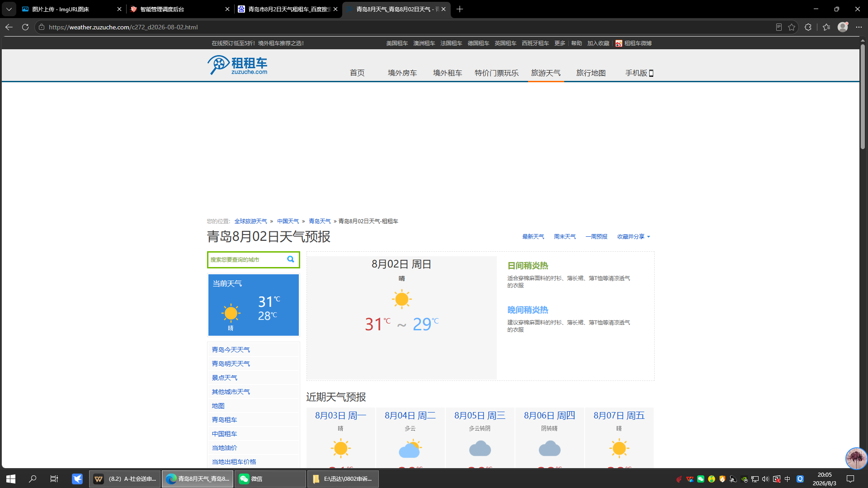Screen dimensions: 868x488
Task: Click the page vertical scrollbar thumb
Action: click(x=863, y=97)
